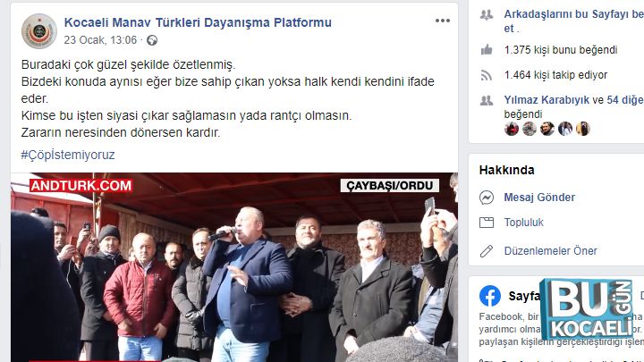Choose Düzenlemeler Öner link
644x362 pixels.
(550, 251)
